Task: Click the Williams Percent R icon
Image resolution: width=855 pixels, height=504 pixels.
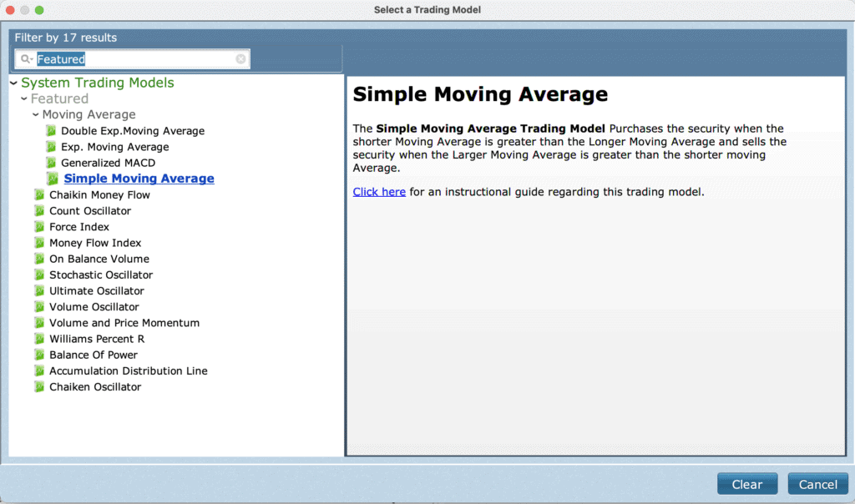Action: click(38, 339)
